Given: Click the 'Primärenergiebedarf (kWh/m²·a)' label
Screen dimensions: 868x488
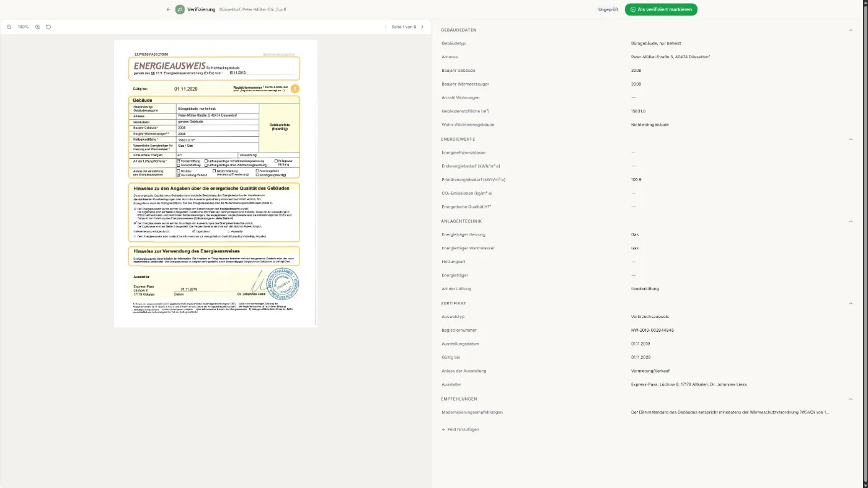Looking at the screenshot, I should tap(473, 180).
